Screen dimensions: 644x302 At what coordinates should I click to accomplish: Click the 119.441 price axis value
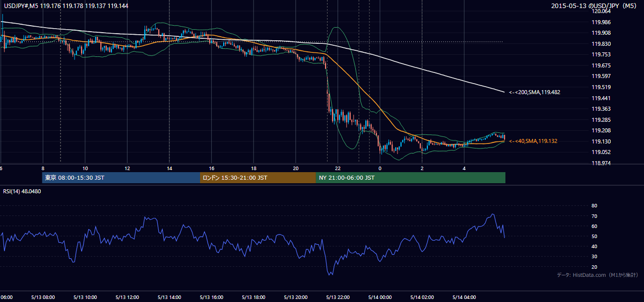click(x=601, y=98)
